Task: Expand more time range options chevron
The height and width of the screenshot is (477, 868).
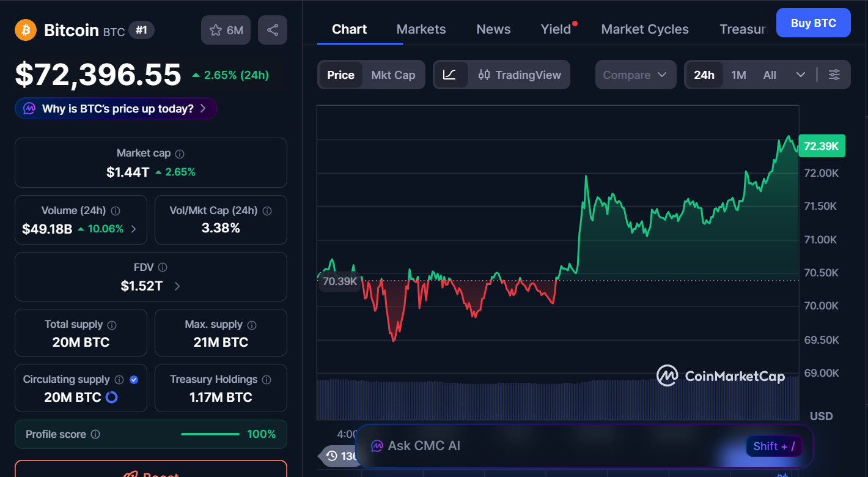Action: point(801,75)
